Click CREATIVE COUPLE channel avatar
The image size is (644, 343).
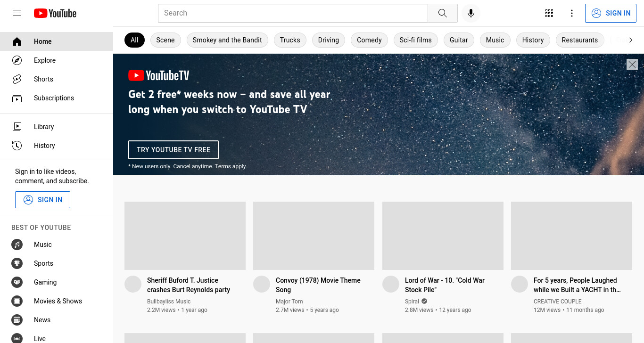(520, 284)
